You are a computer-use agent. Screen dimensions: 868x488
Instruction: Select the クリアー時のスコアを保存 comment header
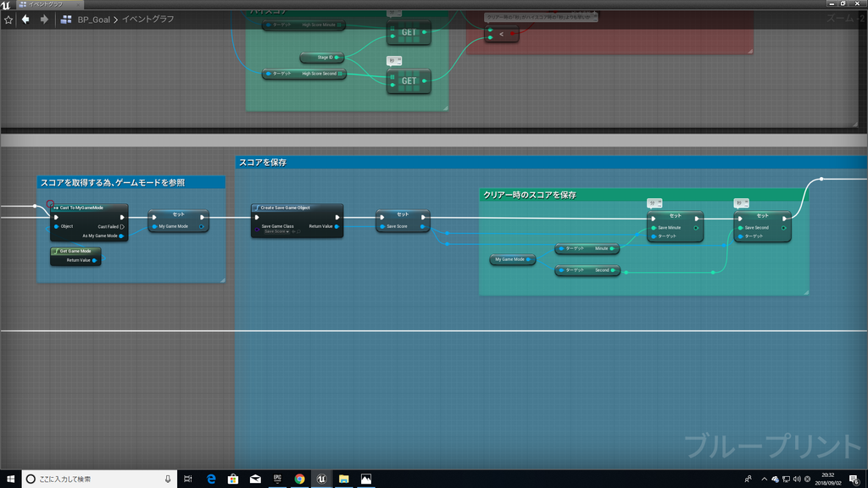tap(644, 195)
